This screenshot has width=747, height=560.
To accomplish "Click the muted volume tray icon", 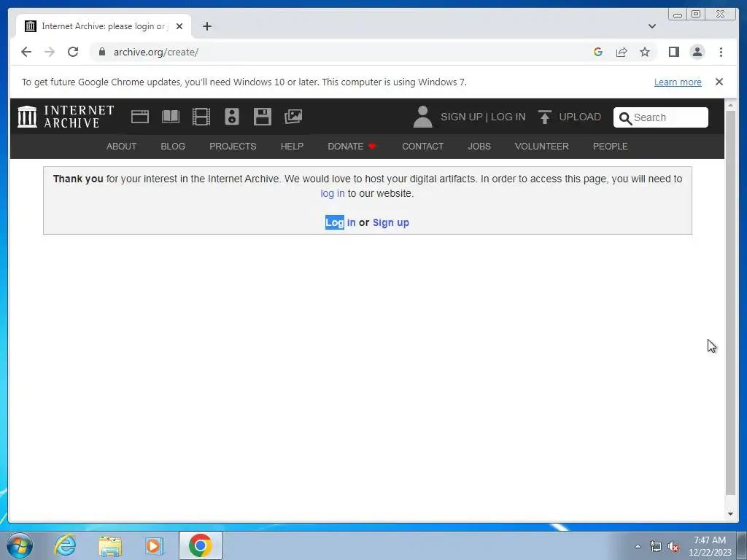I will (673, 547).
